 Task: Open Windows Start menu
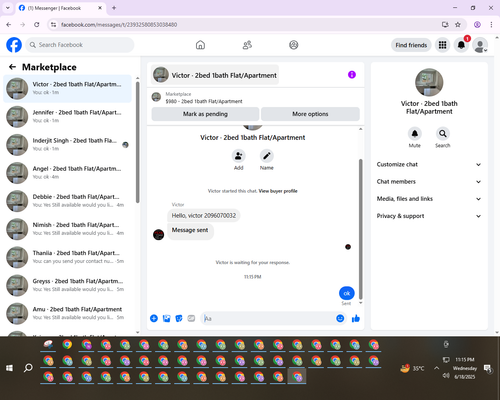[x=9, y=368]
